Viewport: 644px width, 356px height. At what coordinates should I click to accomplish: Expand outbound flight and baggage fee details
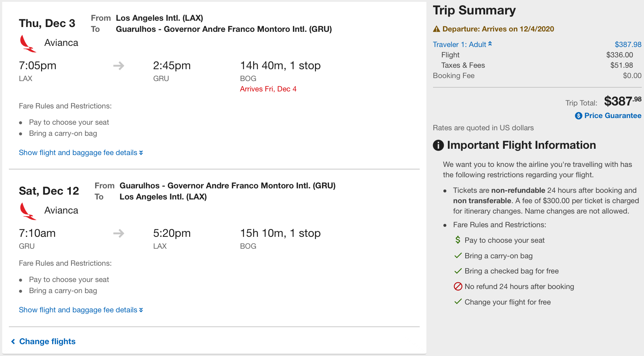[81, 152]
